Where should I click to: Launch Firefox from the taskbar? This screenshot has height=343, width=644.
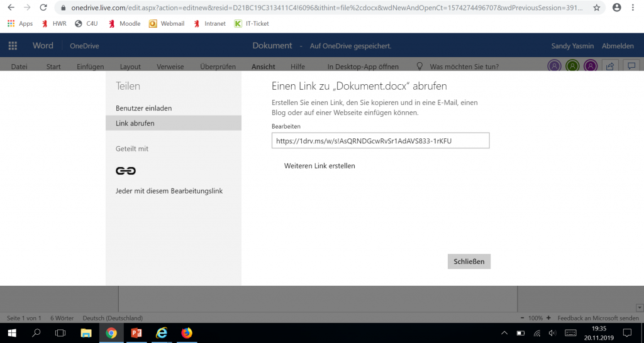[186, 333]
